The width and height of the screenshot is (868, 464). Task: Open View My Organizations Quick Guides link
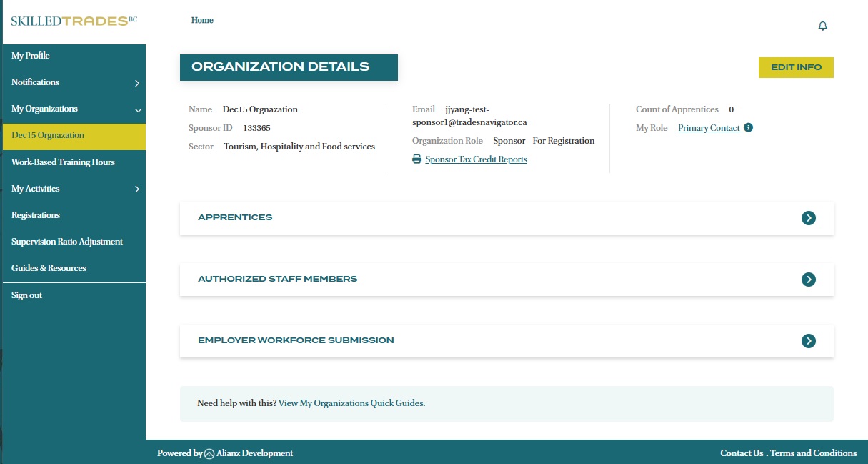click(351, 403)
